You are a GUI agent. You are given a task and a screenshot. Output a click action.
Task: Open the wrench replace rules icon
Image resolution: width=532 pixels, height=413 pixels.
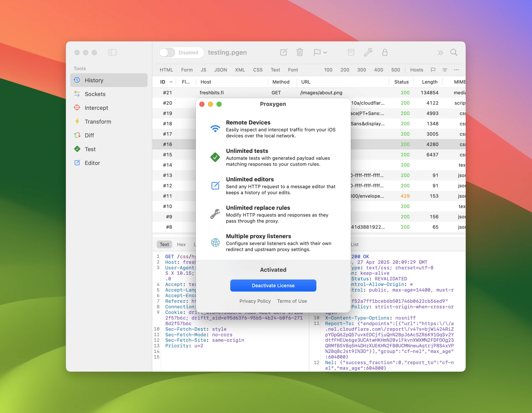coord(368,52)
